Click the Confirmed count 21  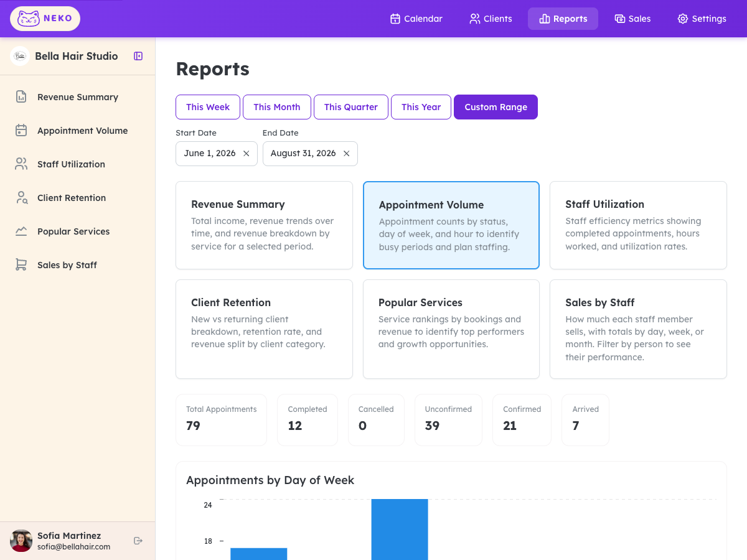510,426
